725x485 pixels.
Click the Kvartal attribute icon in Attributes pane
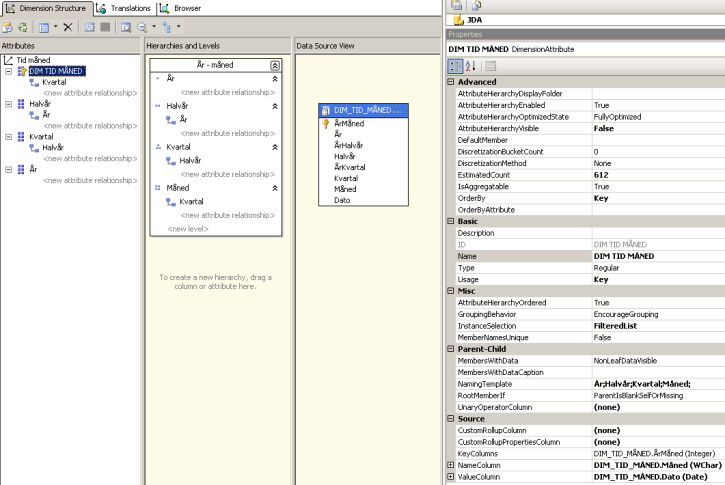(x=21, y=137)
